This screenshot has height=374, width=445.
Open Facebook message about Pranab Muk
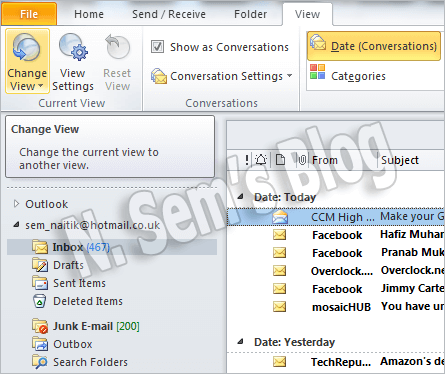coord(336,253)
